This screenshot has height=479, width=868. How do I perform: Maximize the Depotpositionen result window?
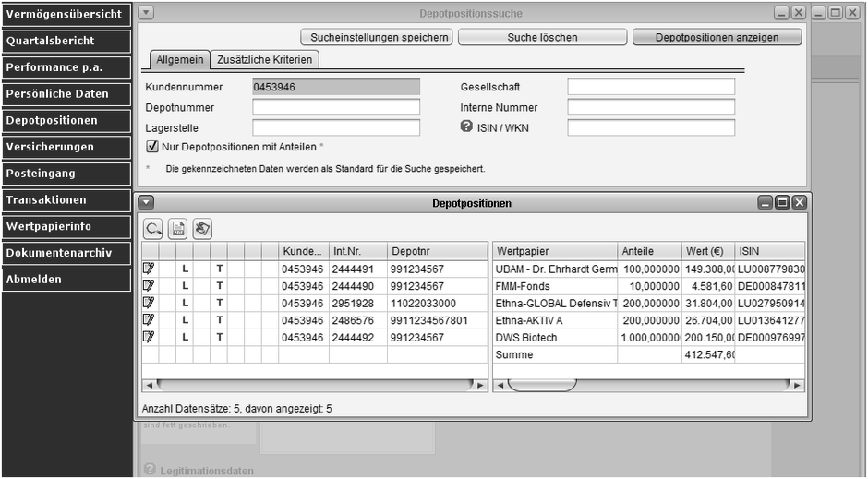[782, 203]
